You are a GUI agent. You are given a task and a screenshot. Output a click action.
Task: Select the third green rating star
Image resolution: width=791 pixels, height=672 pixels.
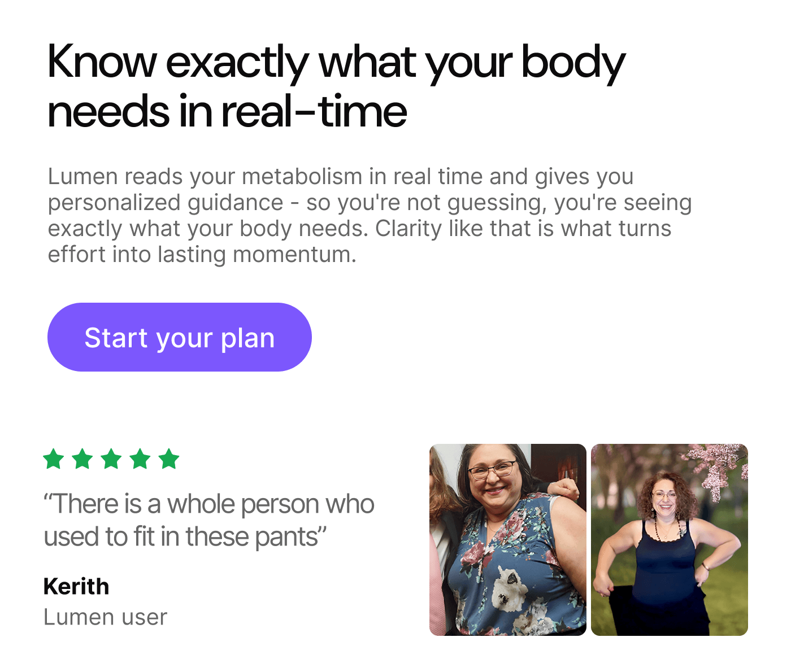tap(111, 459)
